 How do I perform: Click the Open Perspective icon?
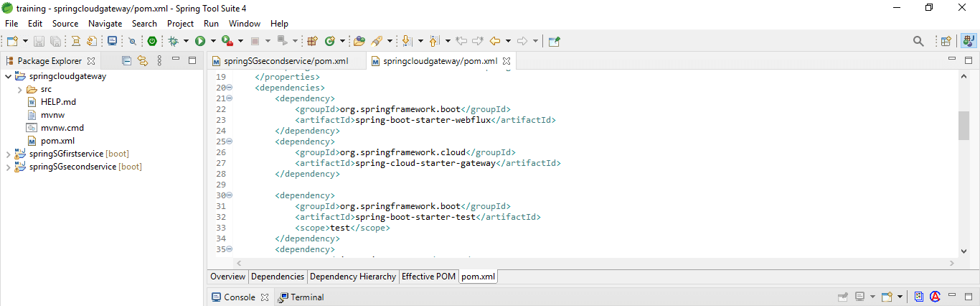tap(946, 41)
